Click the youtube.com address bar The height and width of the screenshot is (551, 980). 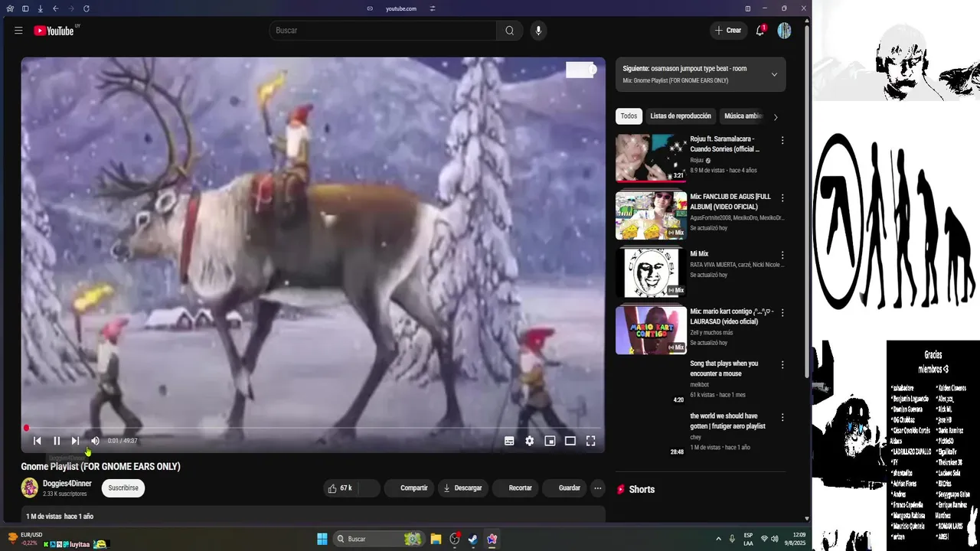tap(400, 8)
